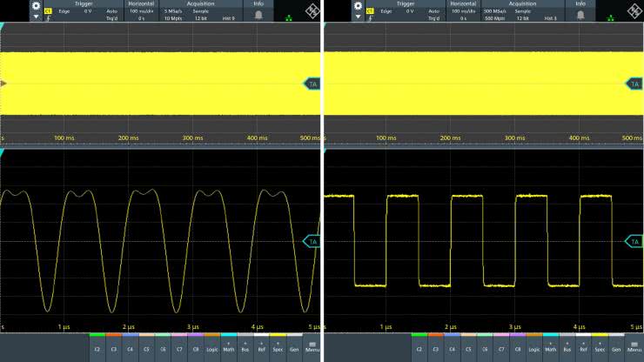Expand toolbar arrow below gear on right screen
644x362 pixels.
(359, 17)
